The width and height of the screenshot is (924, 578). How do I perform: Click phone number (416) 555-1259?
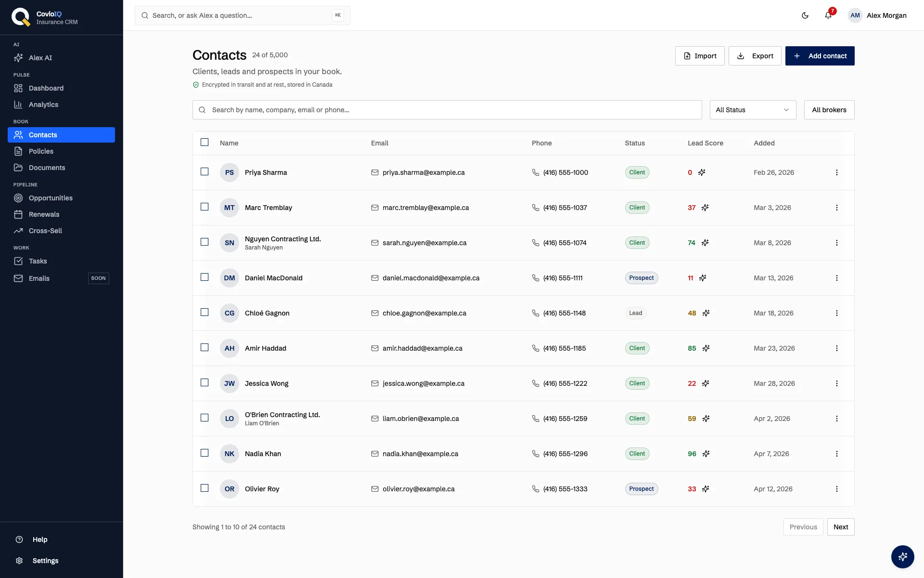(x=565, y=419)
